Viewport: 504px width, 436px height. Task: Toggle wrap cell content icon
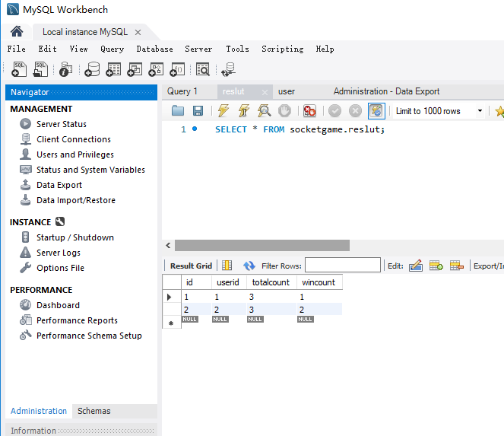pos(227,266)
